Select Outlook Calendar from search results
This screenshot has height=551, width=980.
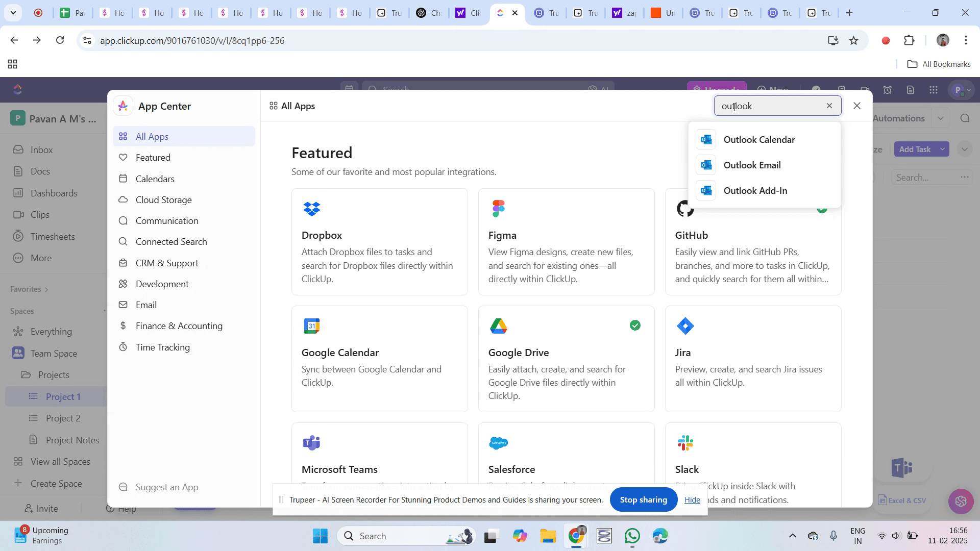pos(759,140)
